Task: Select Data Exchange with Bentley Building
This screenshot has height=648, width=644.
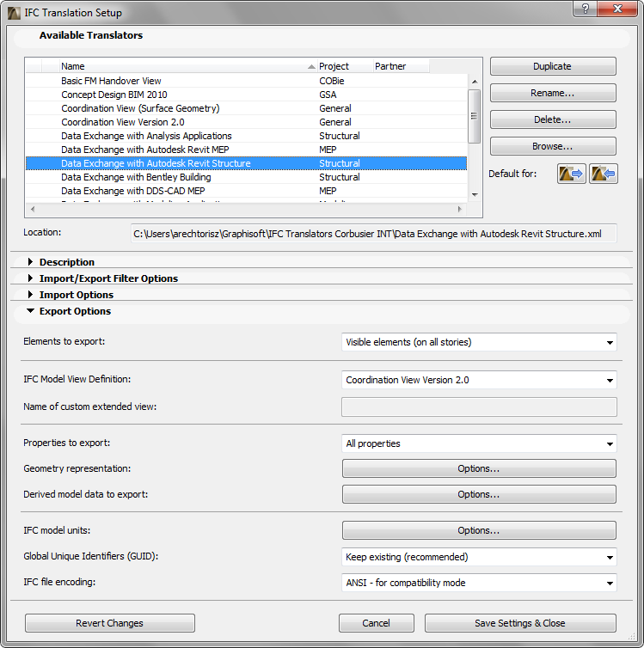Action: click(247, 177)
